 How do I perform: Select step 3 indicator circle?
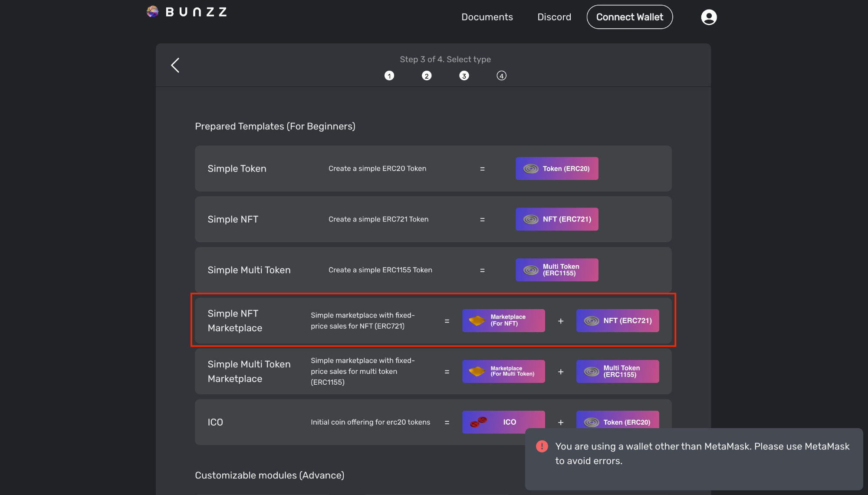click(464, 76)
